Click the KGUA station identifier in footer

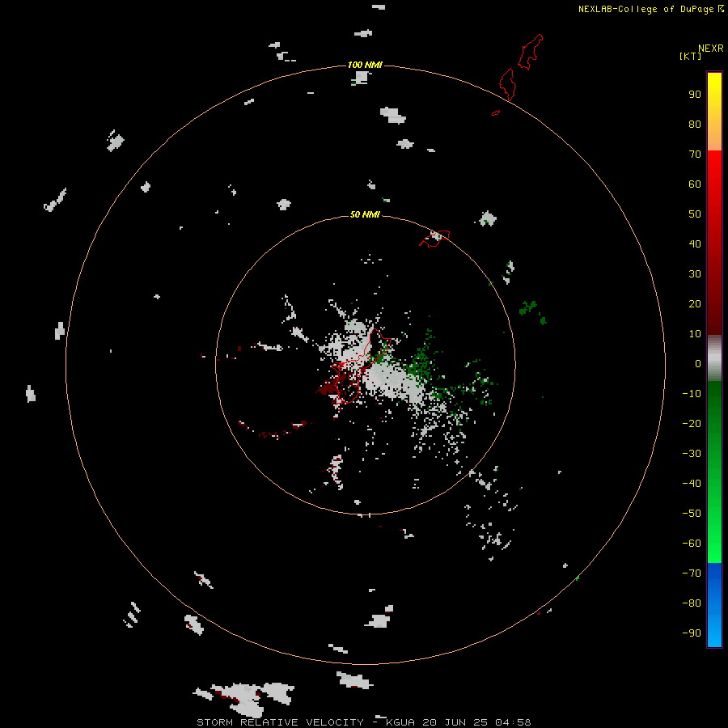[x=401, y=722]
